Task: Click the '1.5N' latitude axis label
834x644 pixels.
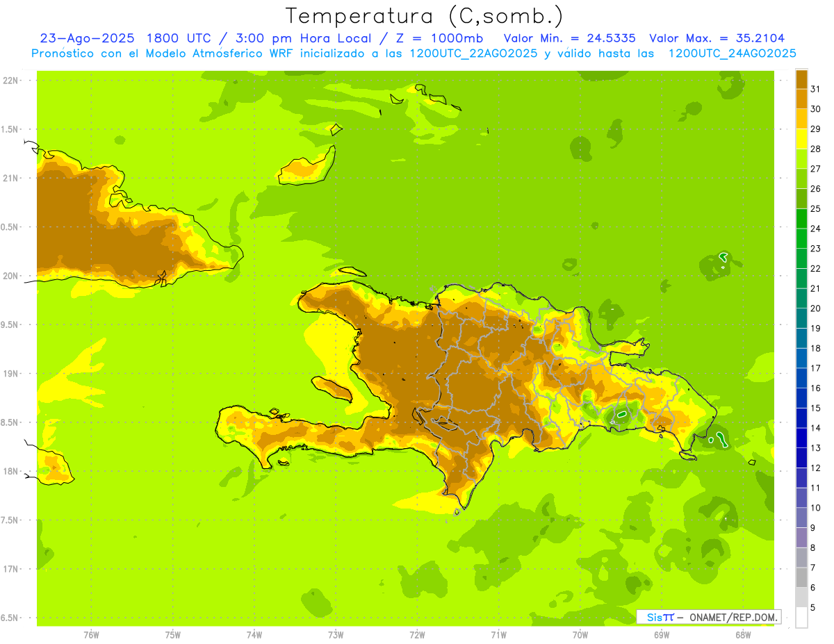Action: [x=10, y=129]
